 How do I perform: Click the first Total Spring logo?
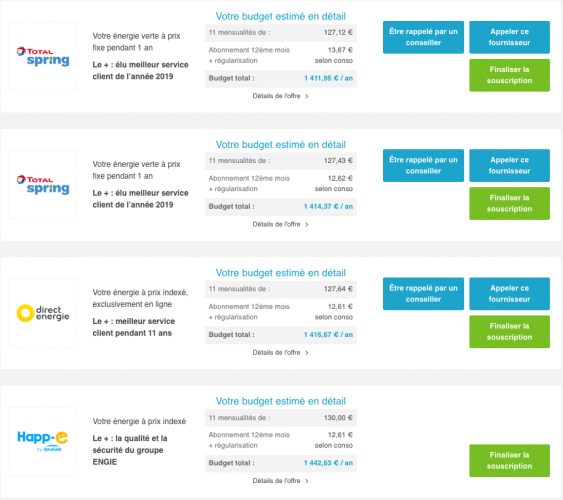43,56
